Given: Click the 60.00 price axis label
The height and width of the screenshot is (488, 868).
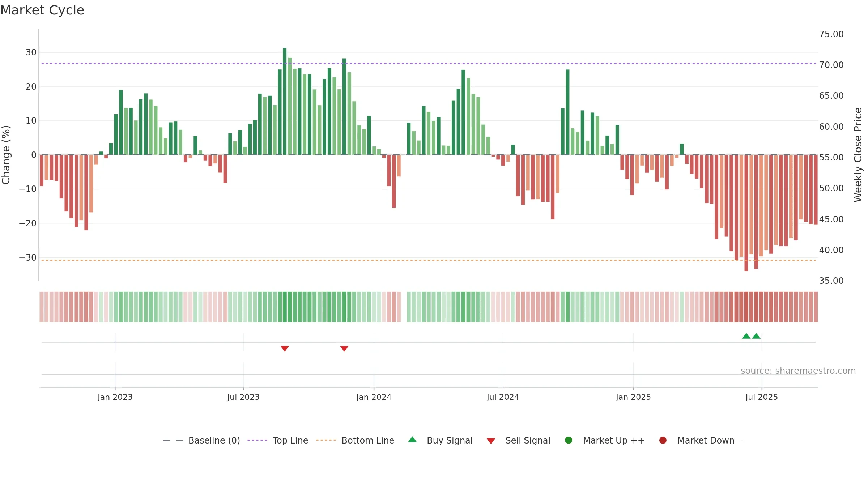Looking at the screenshot, I should click(x=831, y=127).
